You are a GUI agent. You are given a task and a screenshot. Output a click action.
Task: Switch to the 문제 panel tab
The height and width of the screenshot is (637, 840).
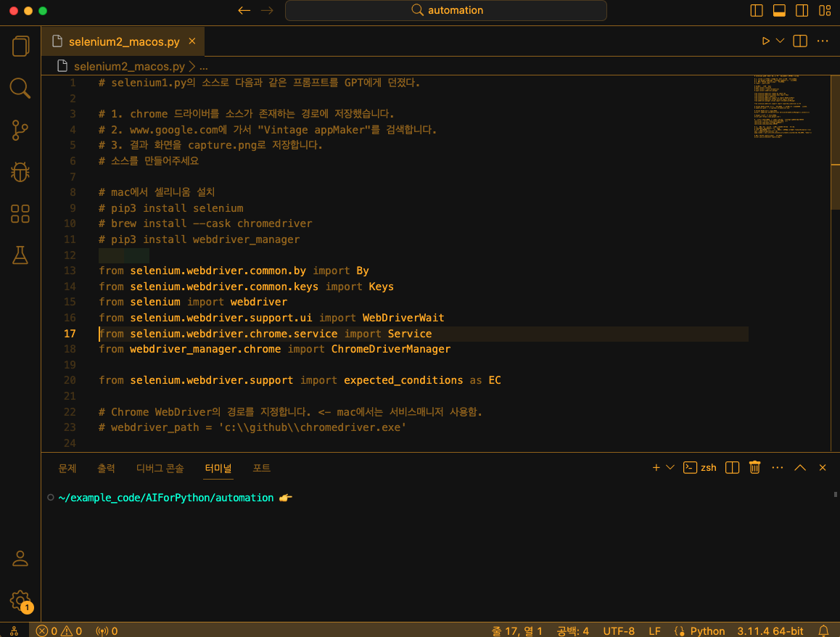(67, 468)
